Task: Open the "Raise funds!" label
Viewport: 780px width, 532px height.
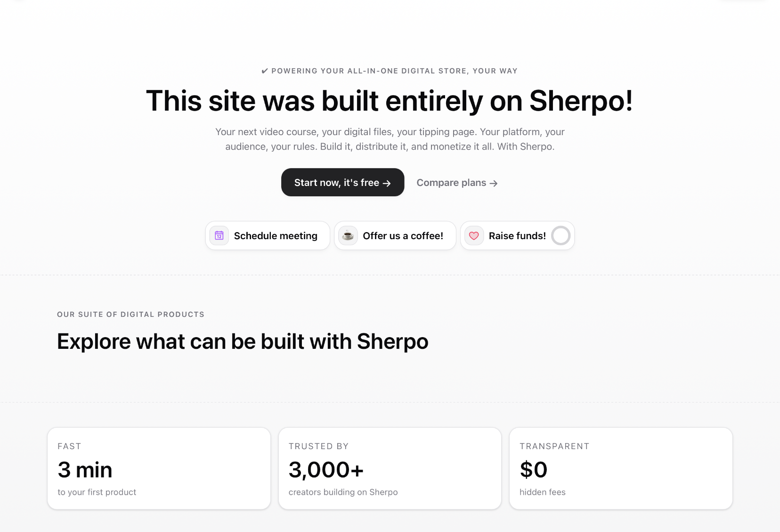Action: click(517, 236)
